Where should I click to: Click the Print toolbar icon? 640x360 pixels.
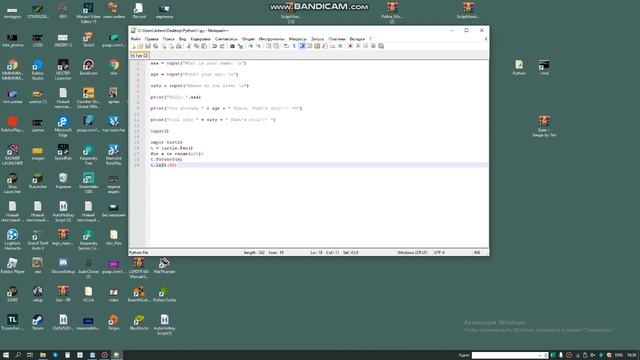(x=179, y=46)
